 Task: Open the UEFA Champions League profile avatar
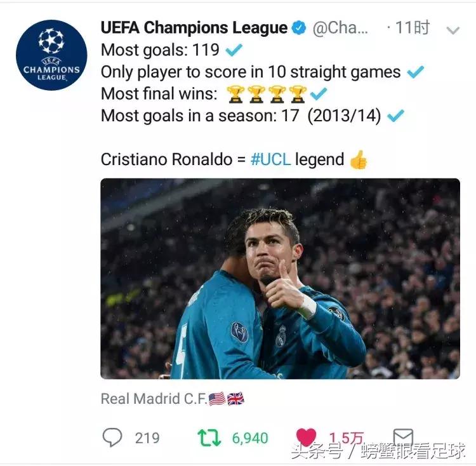pos(51,55)
